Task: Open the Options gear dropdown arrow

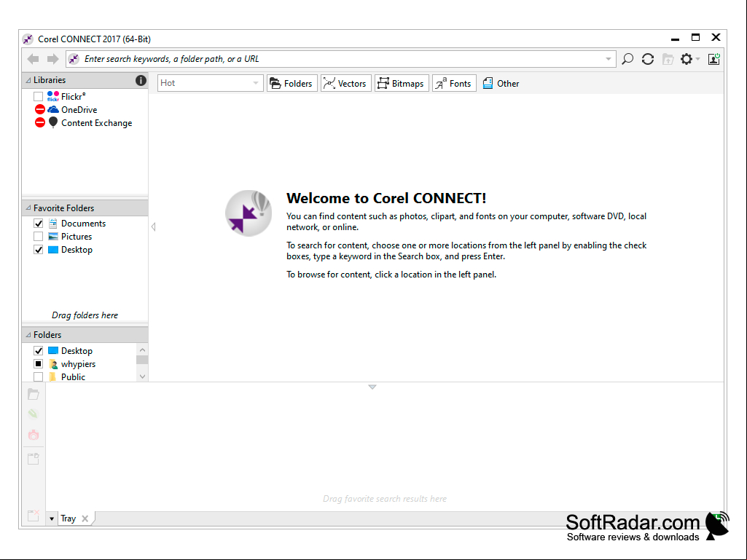Action: tap(698, 59)
